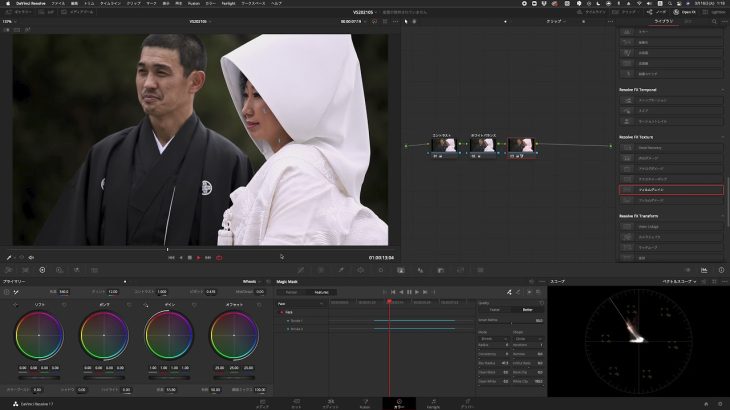Track Magic Mask in reverse
The width and height of the screenshot is (730, 410).
[401, 292]
